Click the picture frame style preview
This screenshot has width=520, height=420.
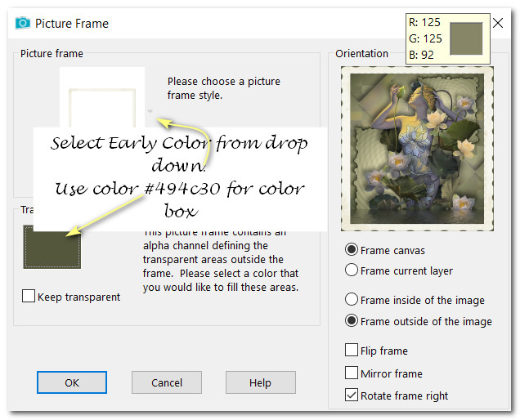(x=101, y=96)
